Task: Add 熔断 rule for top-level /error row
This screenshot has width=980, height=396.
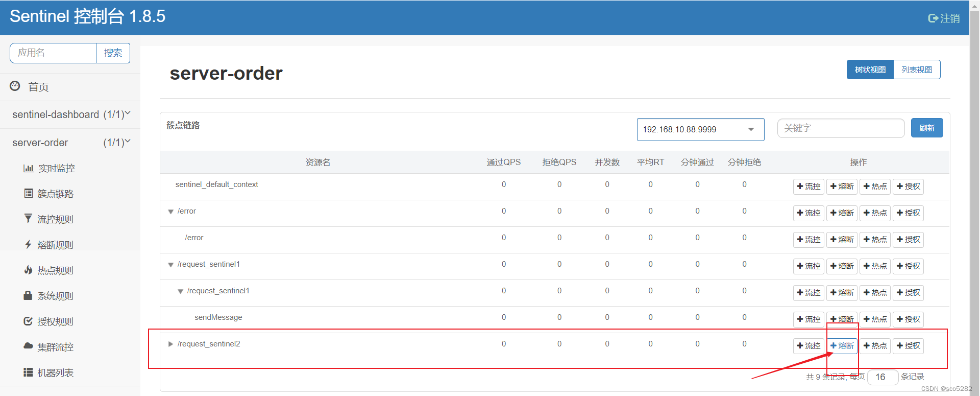Action: [x=842, y=213]
